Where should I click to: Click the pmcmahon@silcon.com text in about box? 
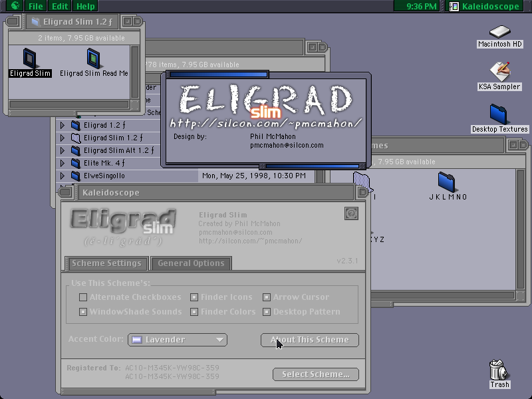pos(287,145)
